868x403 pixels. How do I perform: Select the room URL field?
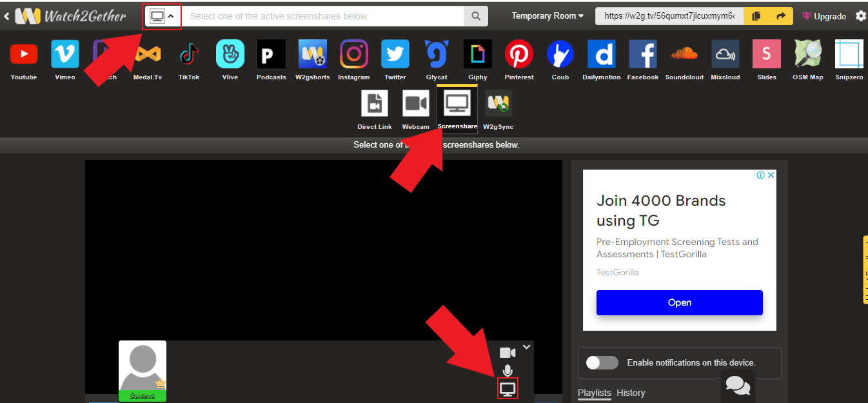point(669,16)
